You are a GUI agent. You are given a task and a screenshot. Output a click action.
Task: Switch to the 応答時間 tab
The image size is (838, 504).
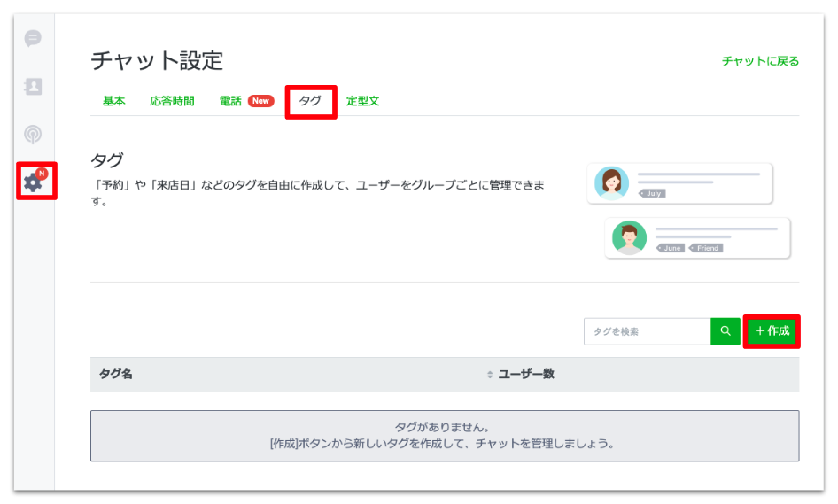coord(172,101)
